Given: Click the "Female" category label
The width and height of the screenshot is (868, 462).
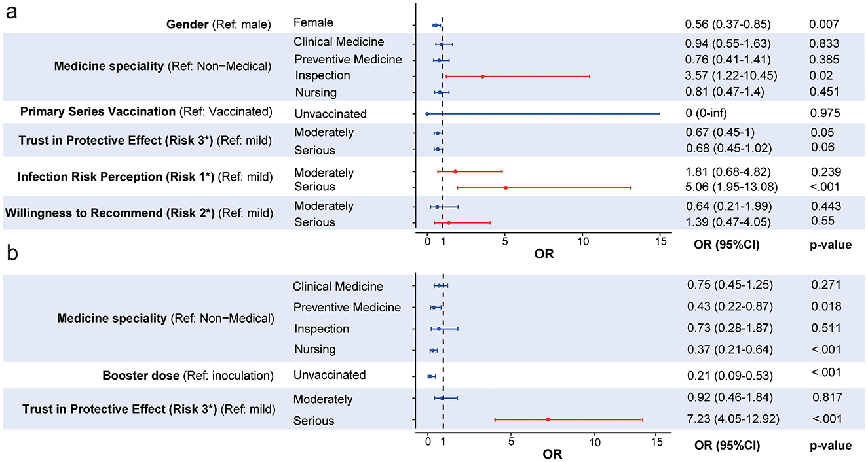Looking at the screenshot, I should tap(313, 24).
